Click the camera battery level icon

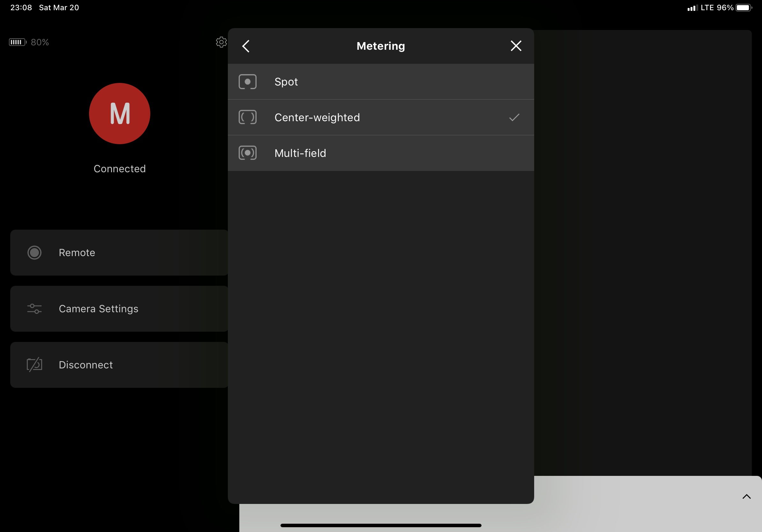point(17,42)
